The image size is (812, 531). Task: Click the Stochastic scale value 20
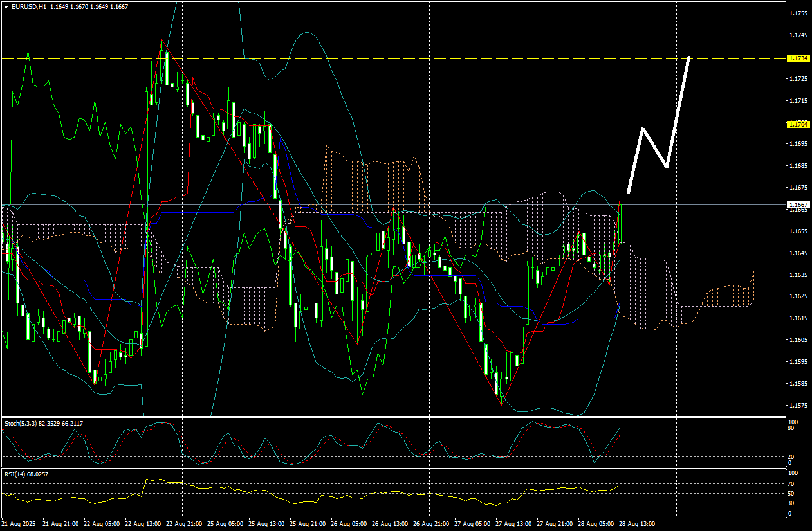tap(792, 456)
